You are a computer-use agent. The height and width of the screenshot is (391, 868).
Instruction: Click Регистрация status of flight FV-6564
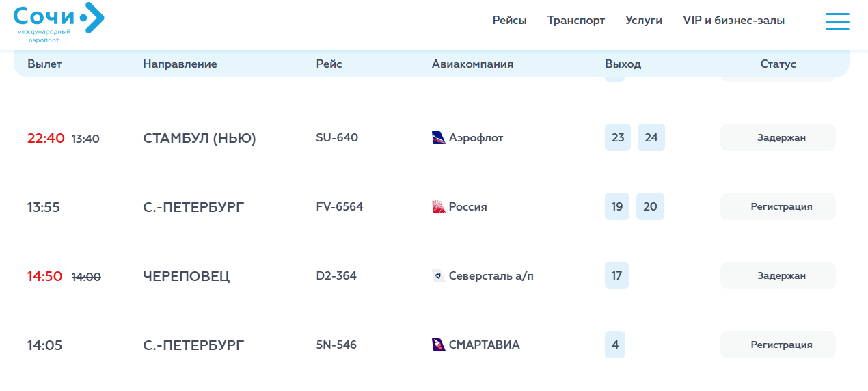click(x=778, y=206)
